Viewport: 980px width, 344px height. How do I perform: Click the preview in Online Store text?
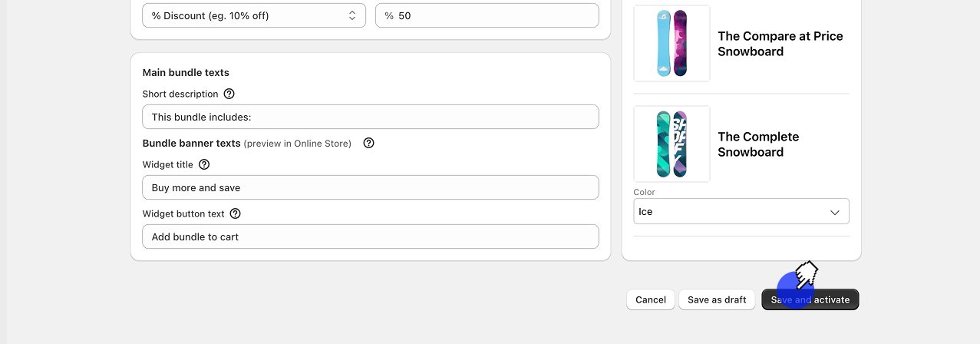[297, 144]
